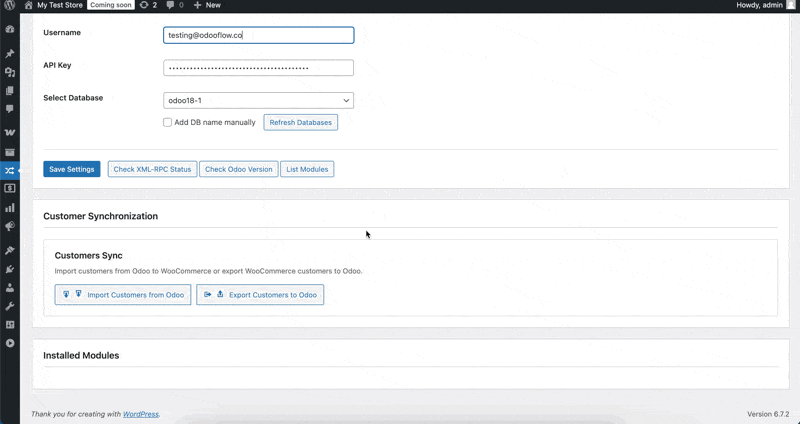
Task: Open the WordPress logo menu
Action: (10, 5)
